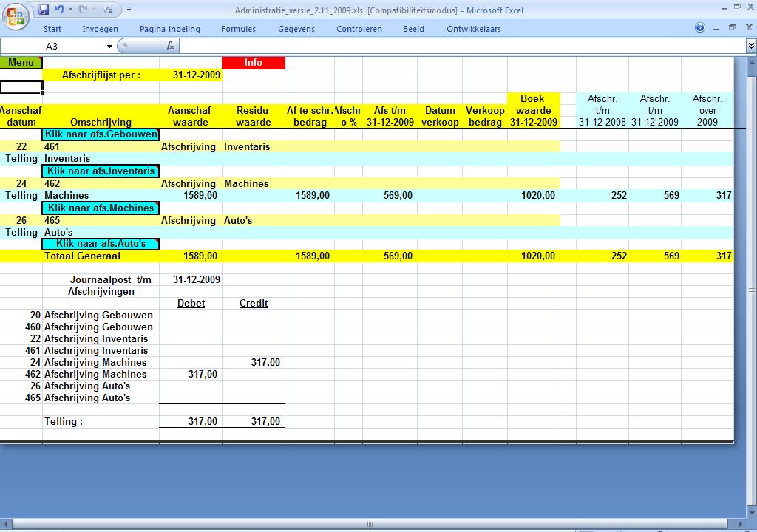The image size is (757, 532).
Task: Open the round Office button menu
Action: 16,15
